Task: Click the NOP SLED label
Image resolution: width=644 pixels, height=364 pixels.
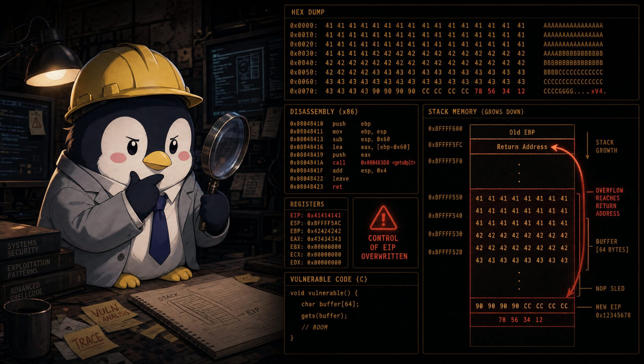Action: tap(610, 289)
